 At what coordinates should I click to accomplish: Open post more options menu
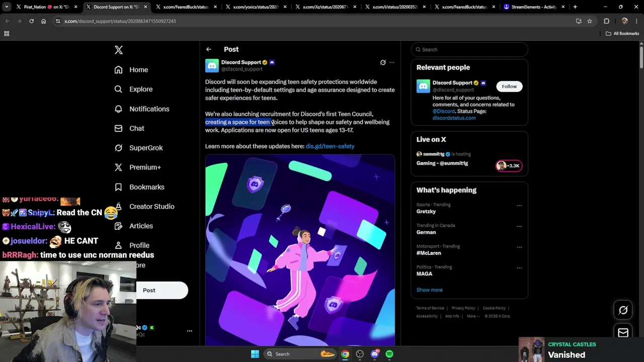(392, 62)
